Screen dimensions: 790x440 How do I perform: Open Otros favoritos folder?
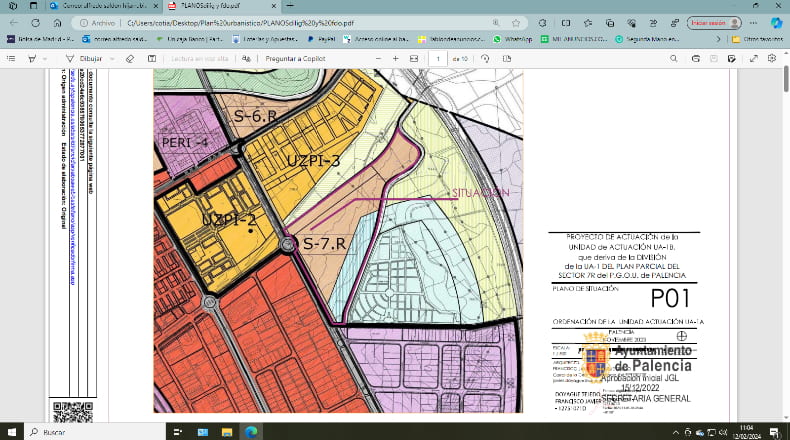pyautogui.click(x=758, y=39)
